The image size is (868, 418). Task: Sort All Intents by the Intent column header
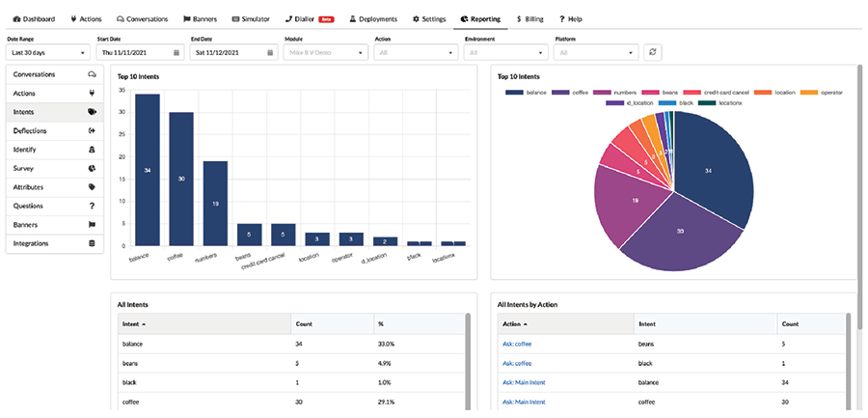[136, 324]
